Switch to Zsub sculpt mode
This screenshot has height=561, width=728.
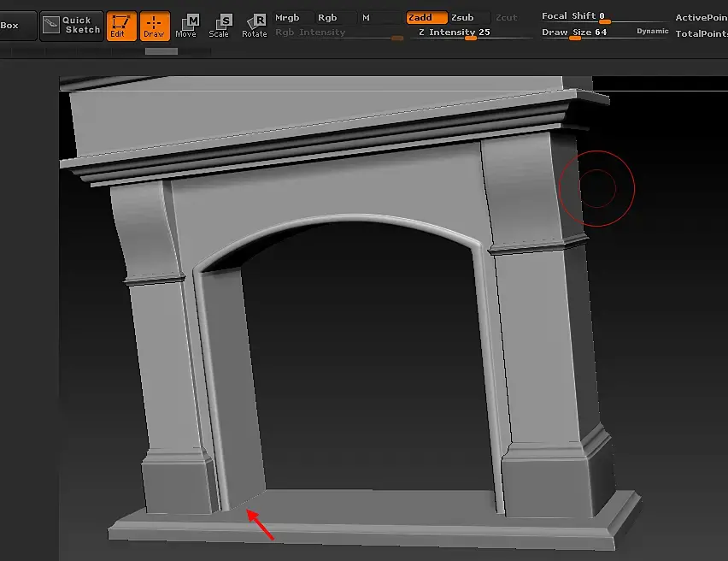469,18
